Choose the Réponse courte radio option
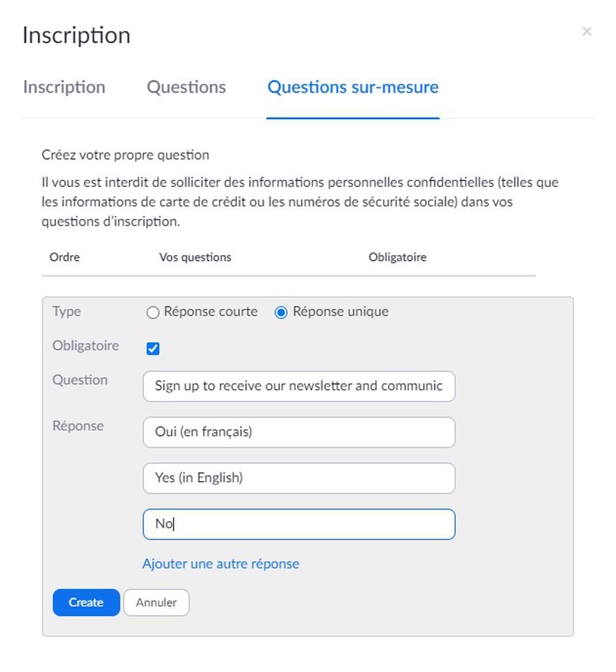The height and width of the screenshot is (672, 616). pyautogui.click(x=153, y=312)
